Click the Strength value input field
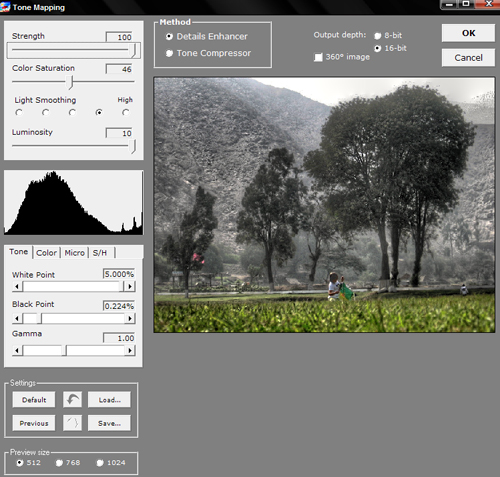500x477 pixels. coord(119,37)
